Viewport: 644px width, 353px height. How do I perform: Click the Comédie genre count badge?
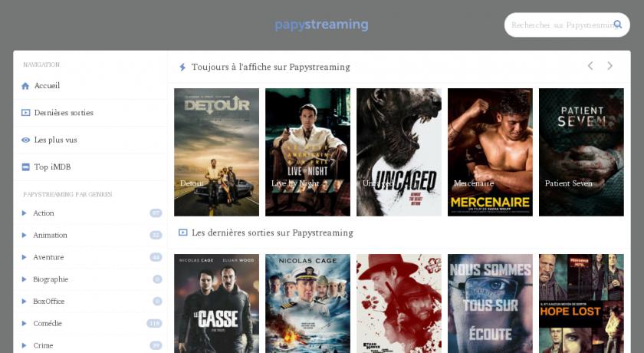[x=154, y=323]
